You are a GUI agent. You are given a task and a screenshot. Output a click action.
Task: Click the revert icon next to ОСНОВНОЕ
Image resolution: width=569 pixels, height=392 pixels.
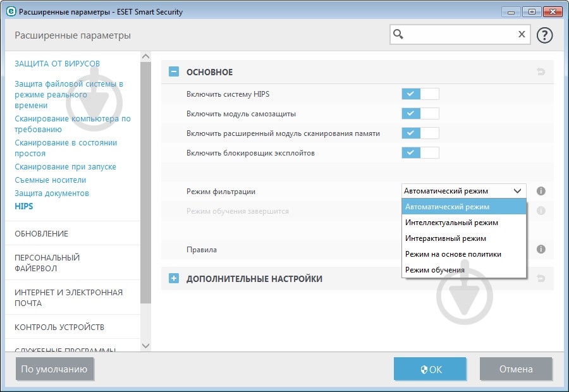pos(541,71)
